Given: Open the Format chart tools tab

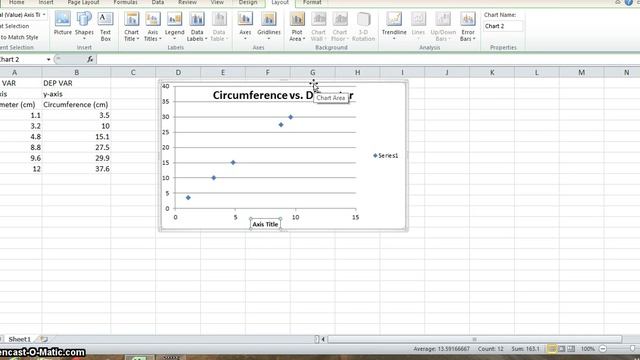Looking at the screenshot, I should point(312,2).
